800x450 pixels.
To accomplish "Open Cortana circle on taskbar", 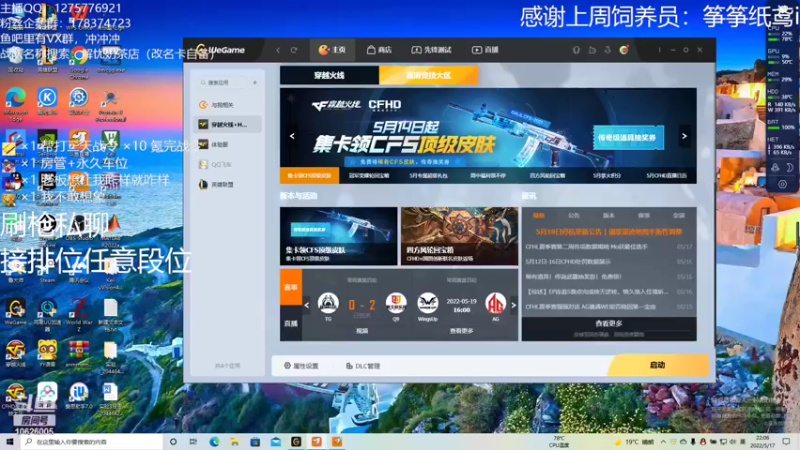I will 173,442.
